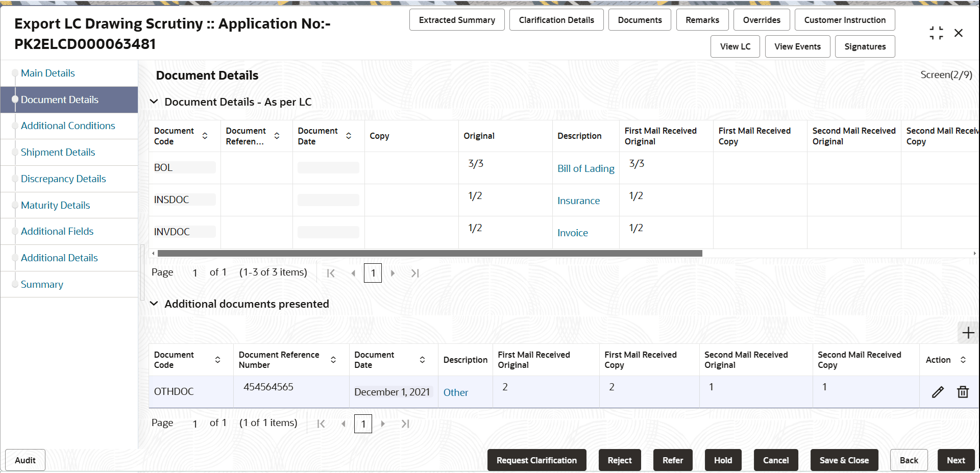Sort the LC table by Document Code
This screenshot has width=980, height=473.
(x=205, y=136)
